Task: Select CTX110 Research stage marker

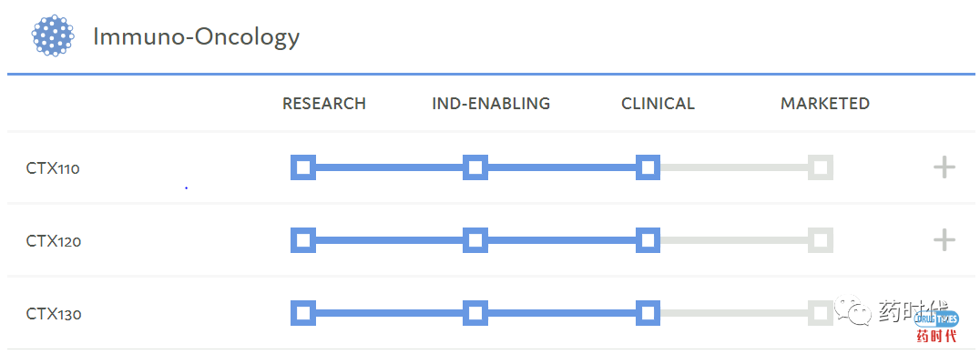Action: [x=303, y=167]
